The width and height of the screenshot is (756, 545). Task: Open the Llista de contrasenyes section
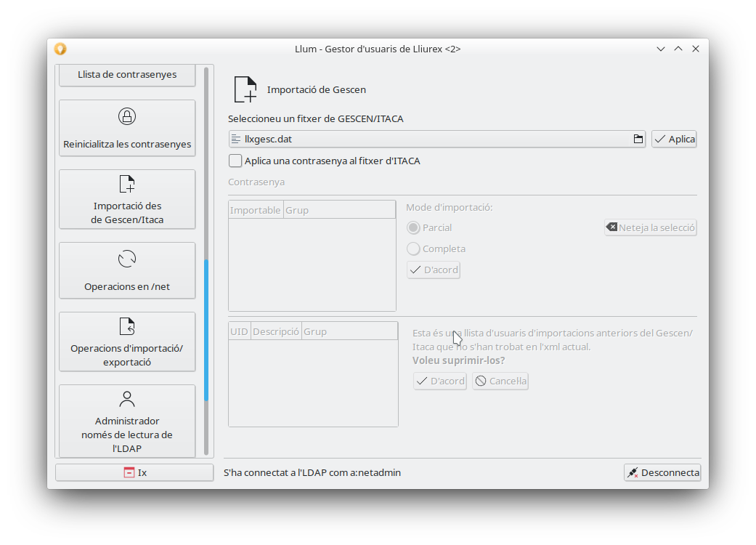pyautogui.click(x=127, y=74)
